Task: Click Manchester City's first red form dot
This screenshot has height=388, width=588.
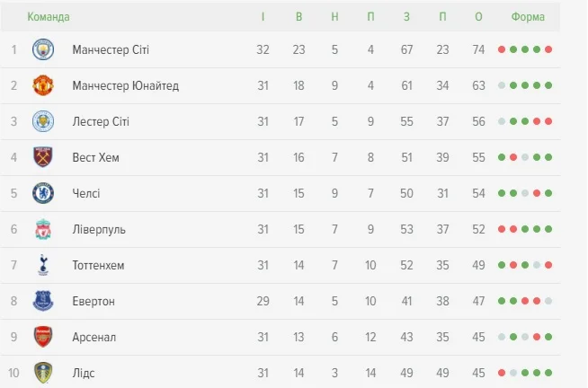Action: (x=502, y=49)
